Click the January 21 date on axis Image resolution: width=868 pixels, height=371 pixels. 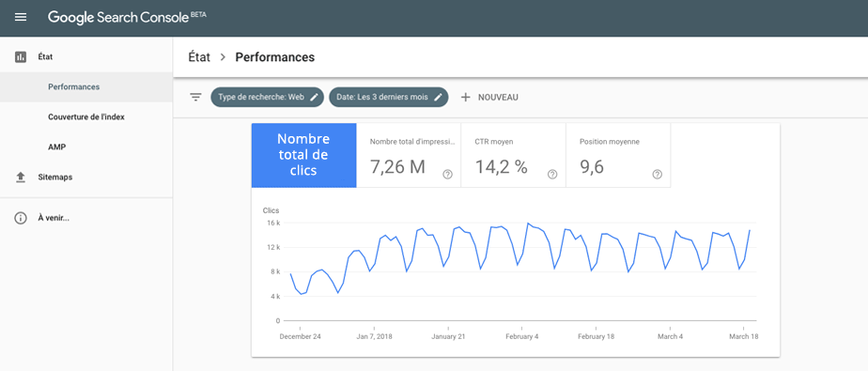(x=448, y=336)
